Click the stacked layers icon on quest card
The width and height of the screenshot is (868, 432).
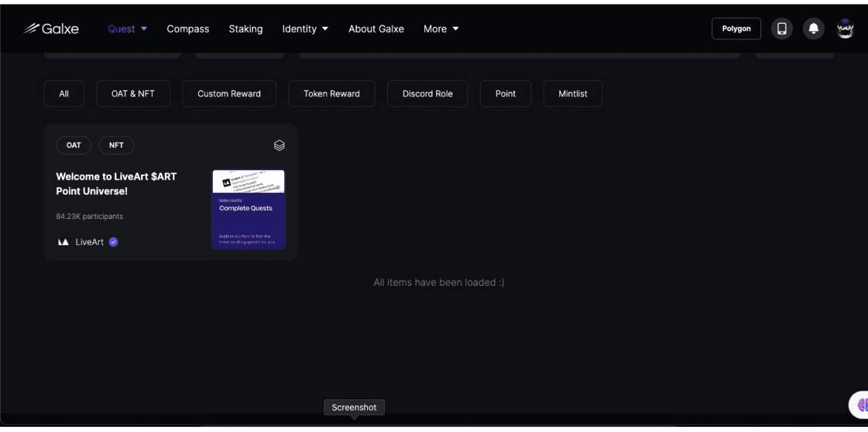coord(279,145)
